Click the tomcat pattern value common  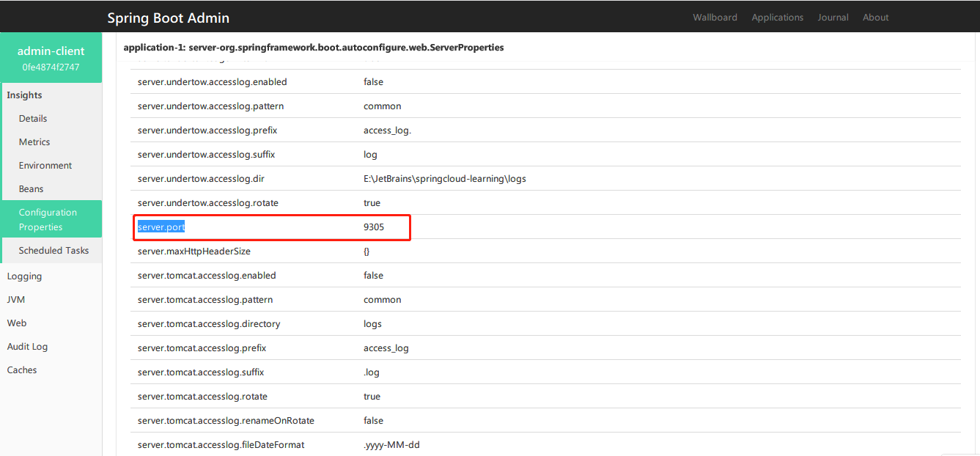(x=383, y=300)
